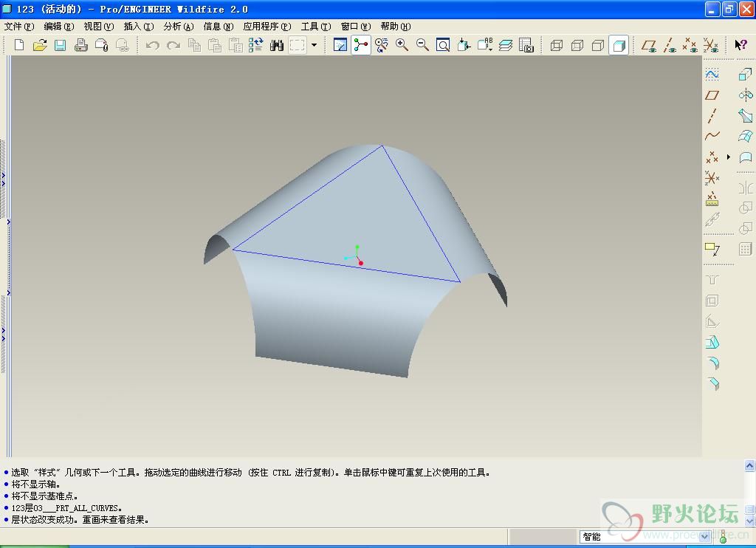Expand the selection box dropdown arrow

[314, 45]
